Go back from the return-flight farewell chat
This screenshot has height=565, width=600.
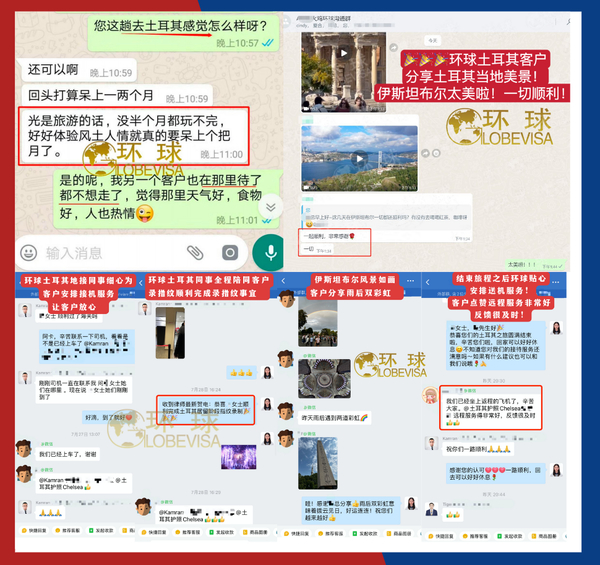427,282
